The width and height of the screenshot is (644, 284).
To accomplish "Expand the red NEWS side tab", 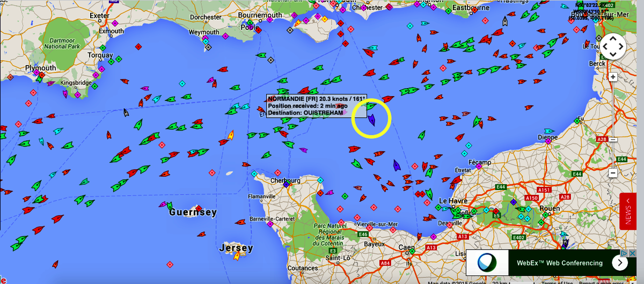I will tap(627, 211).
